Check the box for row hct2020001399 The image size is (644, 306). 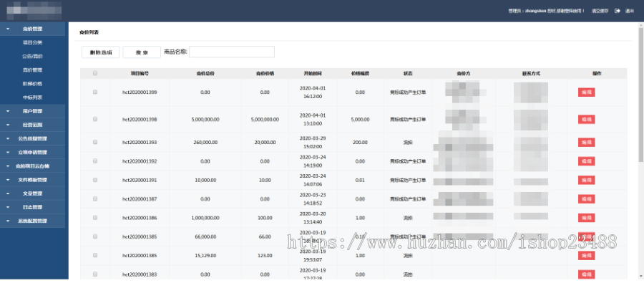tap(95, 92)
